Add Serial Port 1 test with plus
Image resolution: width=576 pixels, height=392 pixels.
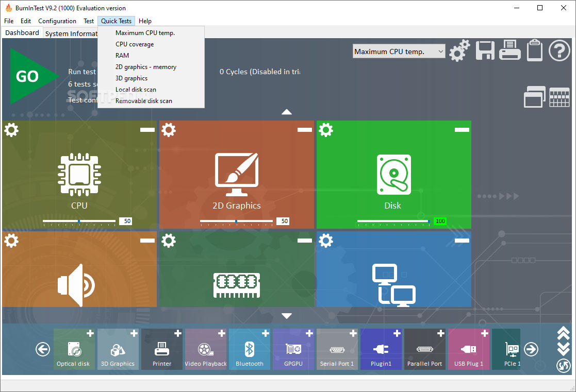(353, 333)
